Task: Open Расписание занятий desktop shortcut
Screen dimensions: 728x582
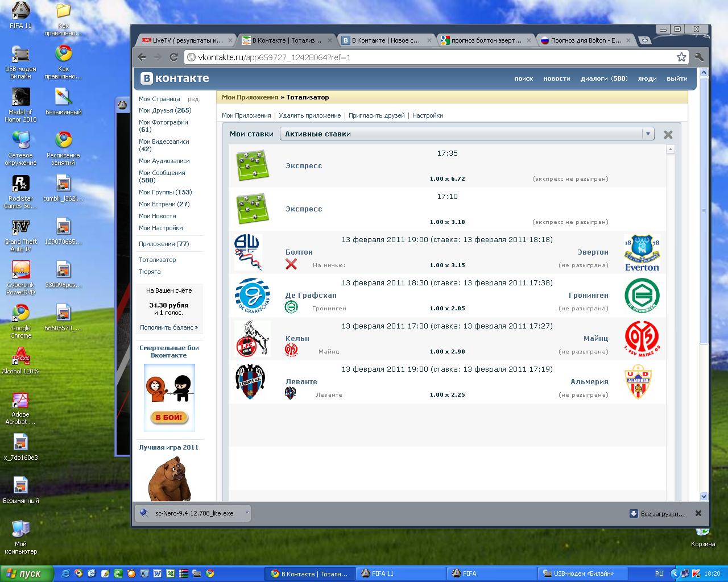Action: [63, 148]
